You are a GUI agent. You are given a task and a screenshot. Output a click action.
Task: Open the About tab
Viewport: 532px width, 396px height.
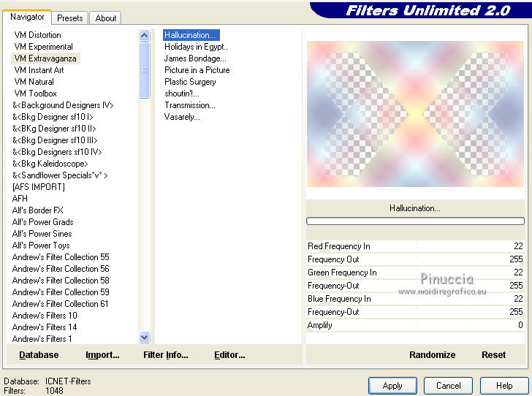[105, 18]
